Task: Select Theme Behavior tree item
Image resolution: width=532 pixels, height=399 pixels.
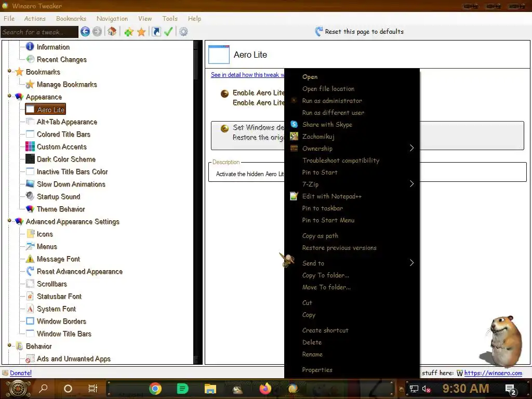Action: [x=61, y=209]
